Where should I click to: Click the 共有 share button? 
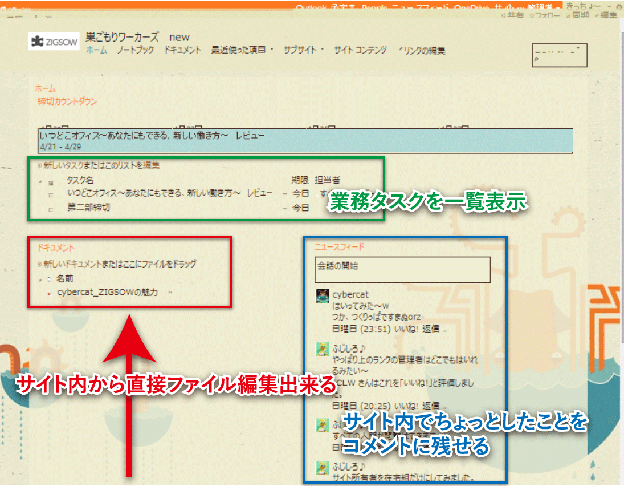[x=512, y=15]
